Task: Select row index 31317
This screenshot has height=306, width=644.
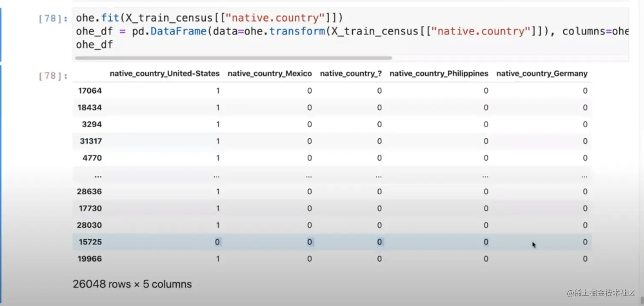Action: coord(91,141)
